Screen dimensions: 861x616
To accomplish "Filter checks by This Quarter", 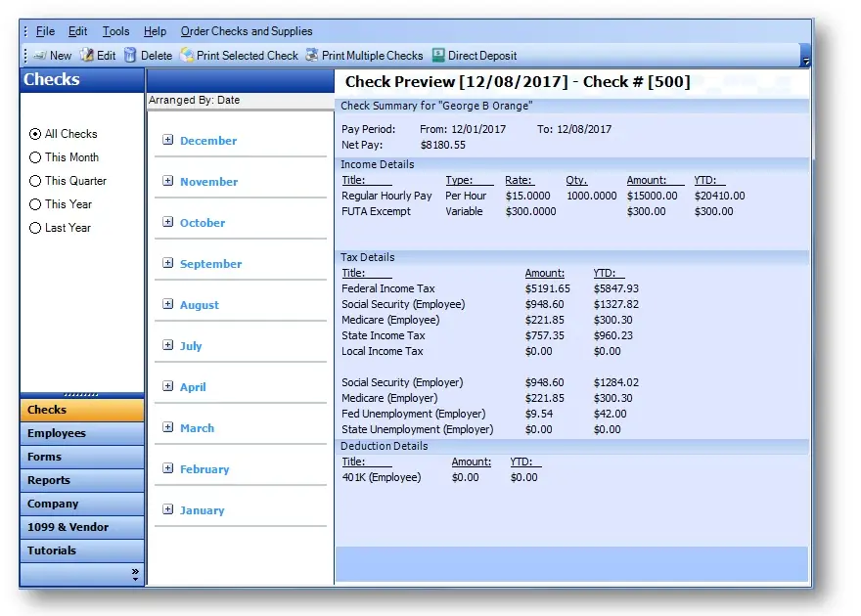I will click(35, 181).
